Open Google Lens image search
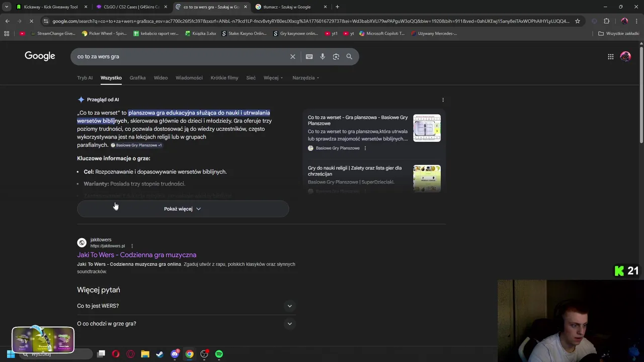 tap(336, 57)
